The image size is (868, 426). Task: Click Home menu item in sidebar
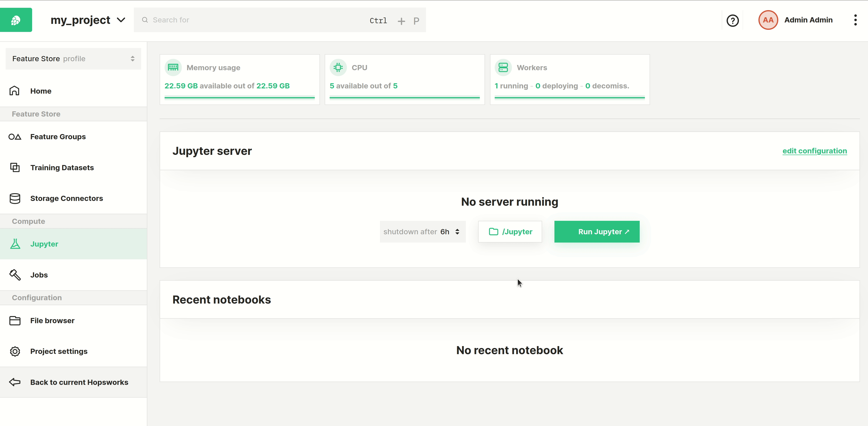pyautogui.click(x=41, y=90)
